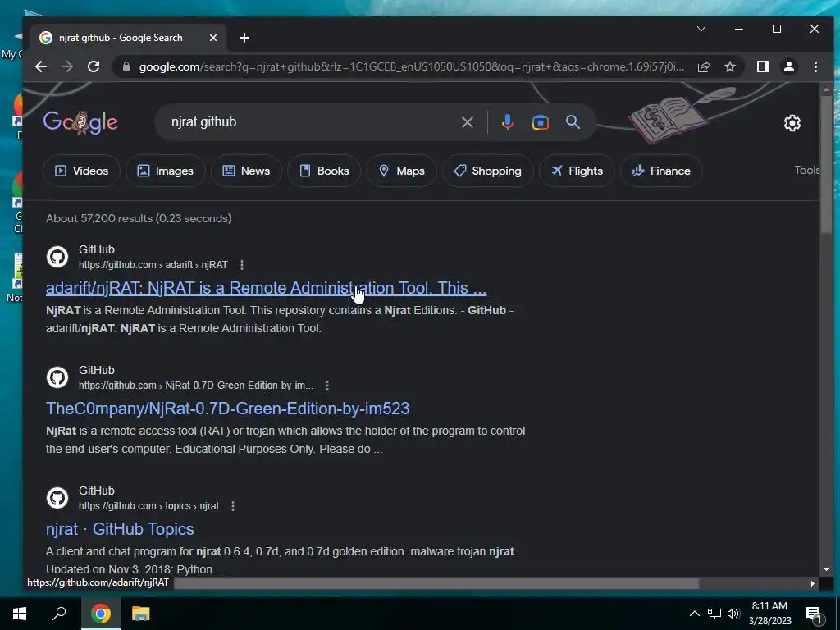Image resolution: width=840 pixels, height=630 pixels.
Task: Click Chrome icon in taskbar
Action: pyautogui.click(x=101, y=614)
